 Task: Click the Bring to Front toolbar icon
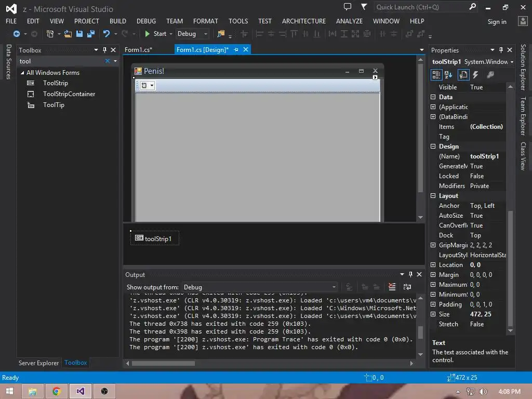(x=409, y=34)
